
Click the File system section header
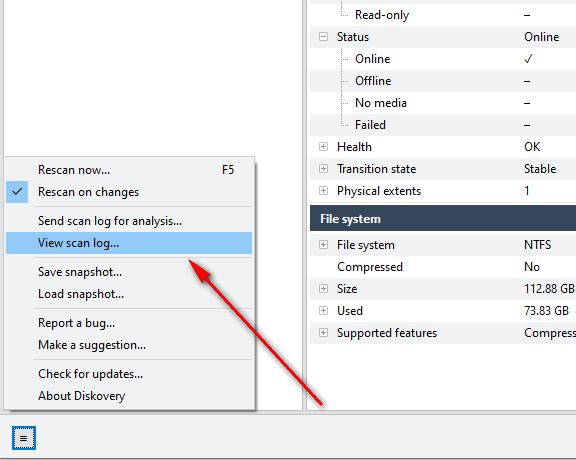[443, 219]
